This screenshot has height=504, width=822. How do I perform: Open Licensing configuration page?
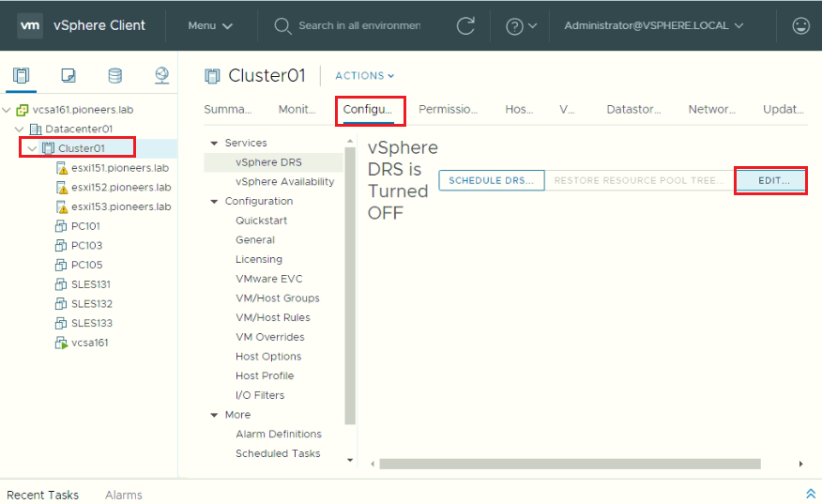tap(258, 260)
